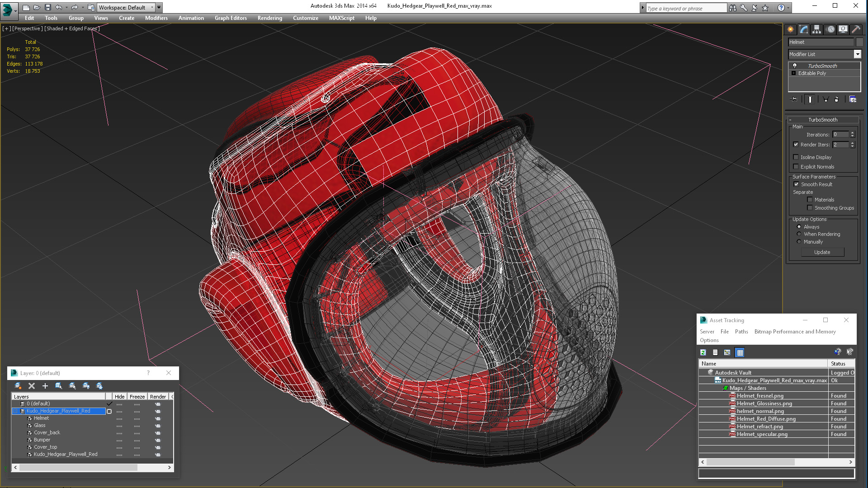Click Refresh icon in Asset Tracking toolbar
This screenshot has height=488, width=868.
pos(703,352)
